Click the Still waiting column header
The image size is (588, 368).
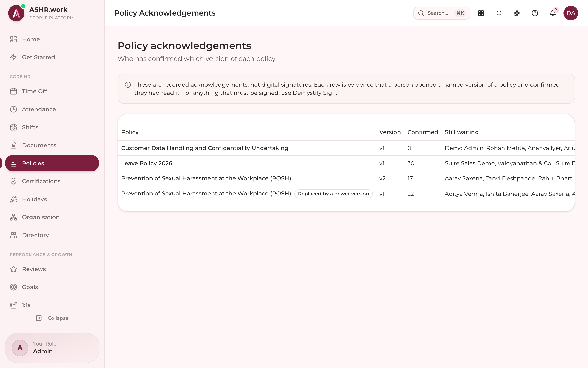pos(461,132)
